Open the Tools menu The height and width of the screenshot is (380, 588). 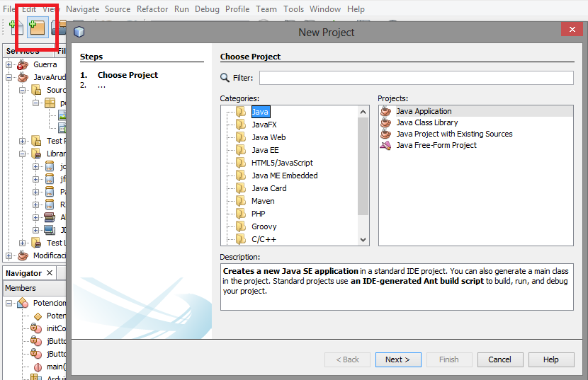(293, 9)
